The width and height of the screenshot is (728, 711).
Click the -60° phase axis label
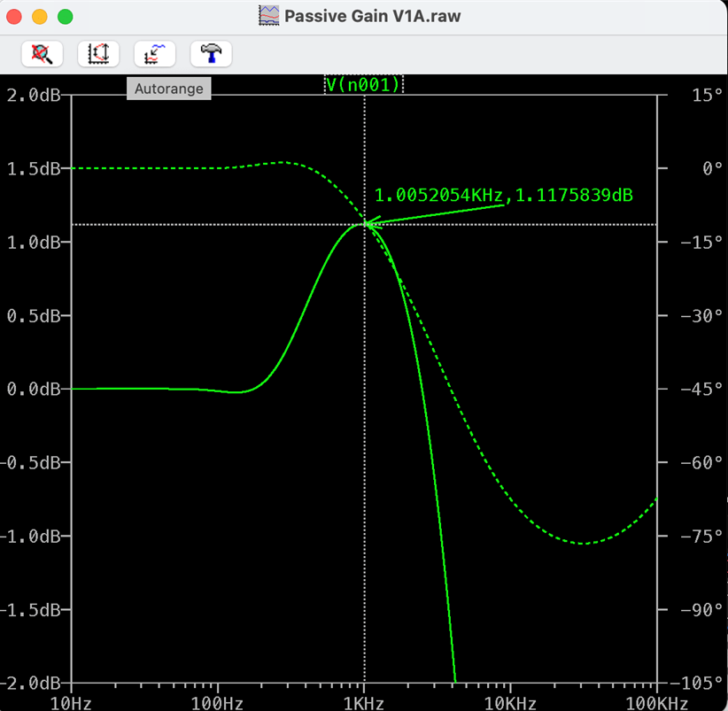(x=701, y=463)
